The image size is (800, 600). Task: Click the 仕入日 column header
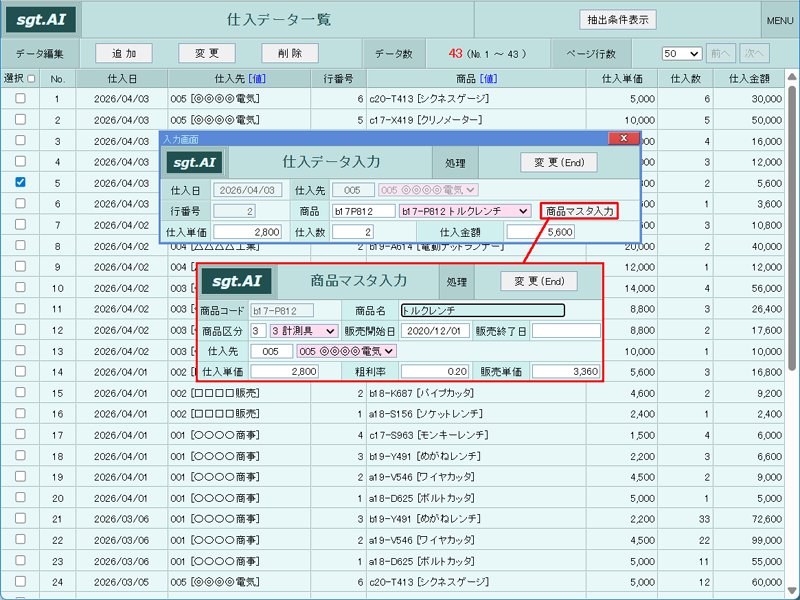[x=122, y=79]
